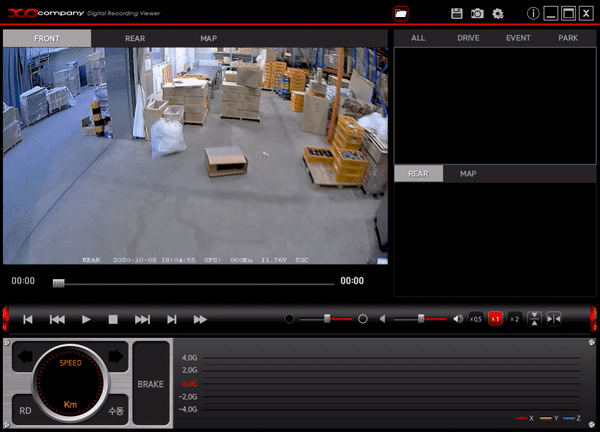Image resolution: width=600 pixels, height=432 pixels.
Task: Step forward one frame
Action: [172, 320]
